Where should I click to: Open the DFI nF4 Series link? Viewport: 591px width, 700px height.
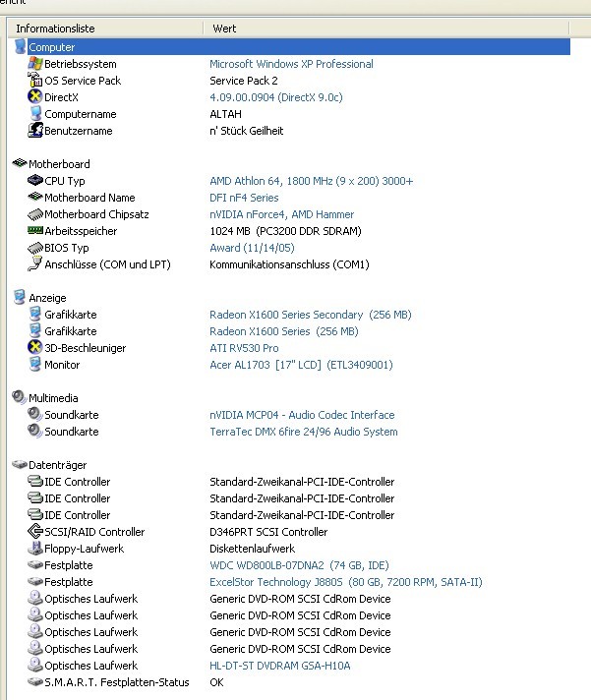pos(244,198)
